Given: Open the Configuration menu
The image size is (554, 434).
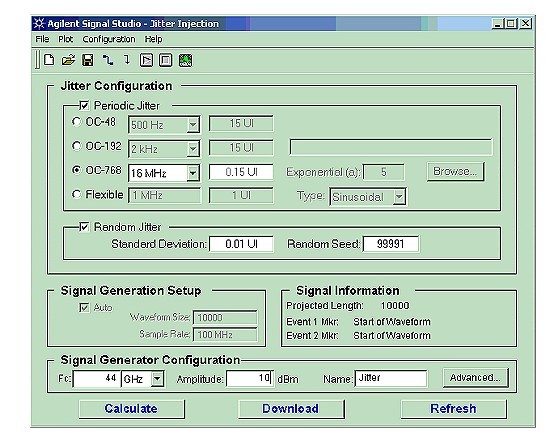Looking at the screenshot, I should point(109,39).
